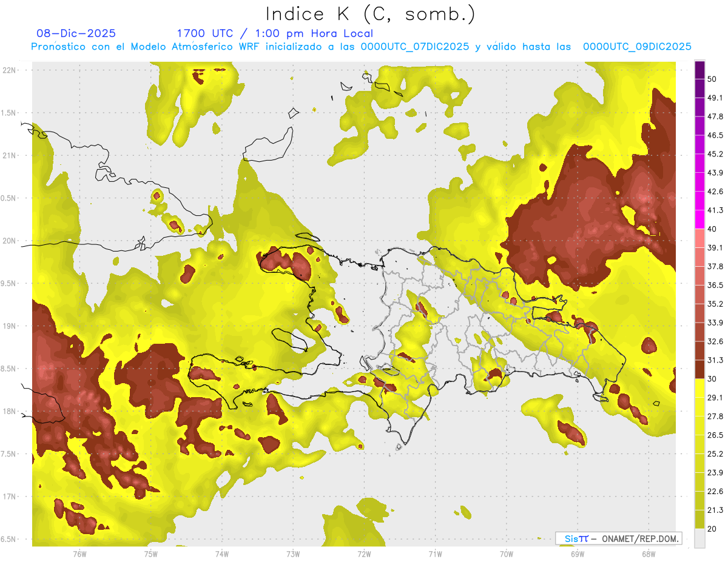Screen dimensions: 728x562
Task: Click the "25.2" value on the color scale
Action: tap(715, 454)
